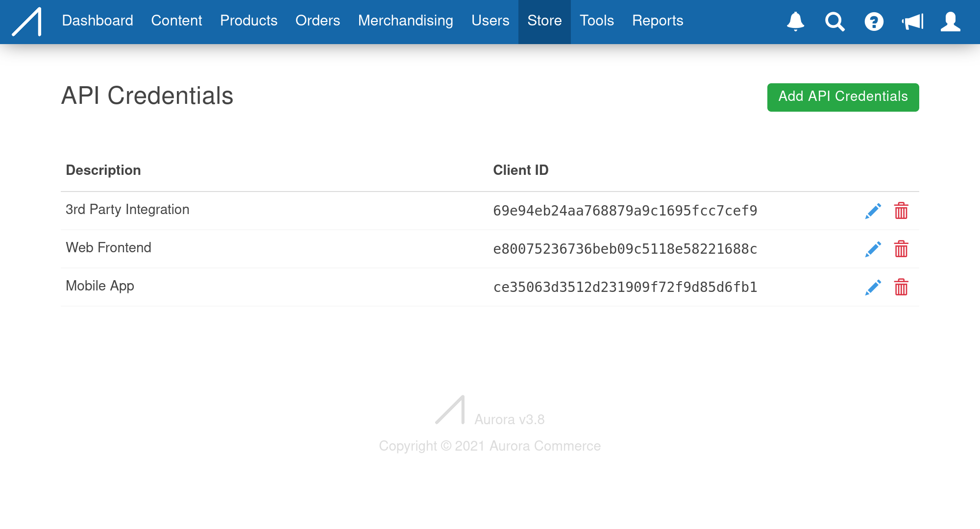Edit 3rd Party Integration credentials
Screen dimensions: 980x529
[x=873, y=211]
